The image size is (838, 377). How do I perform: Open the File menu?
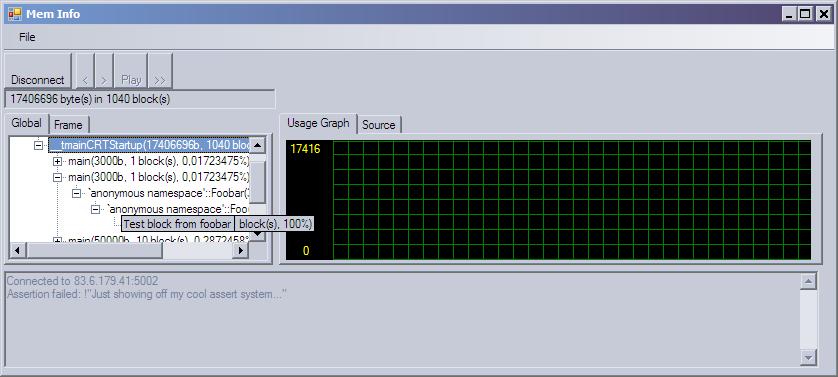point(27,37)
